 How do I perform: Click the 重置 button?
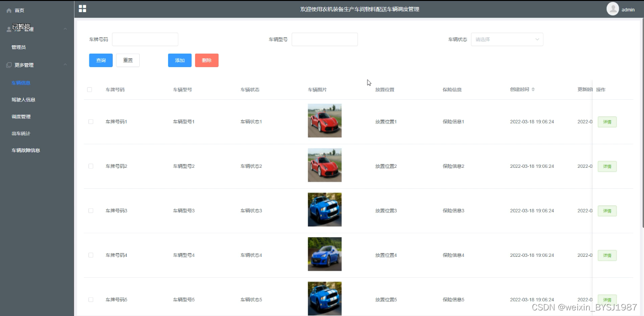(128, 61)
